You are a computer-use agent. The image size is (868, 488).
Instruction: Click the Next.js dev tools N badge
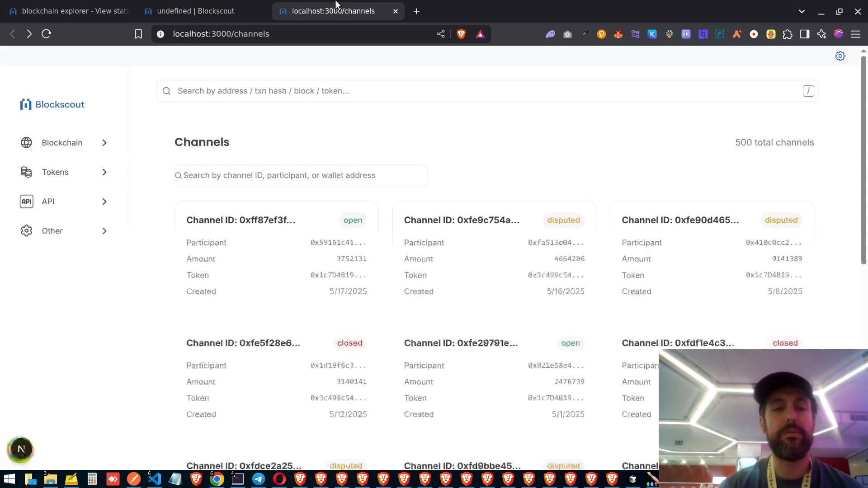coord(20,449)
